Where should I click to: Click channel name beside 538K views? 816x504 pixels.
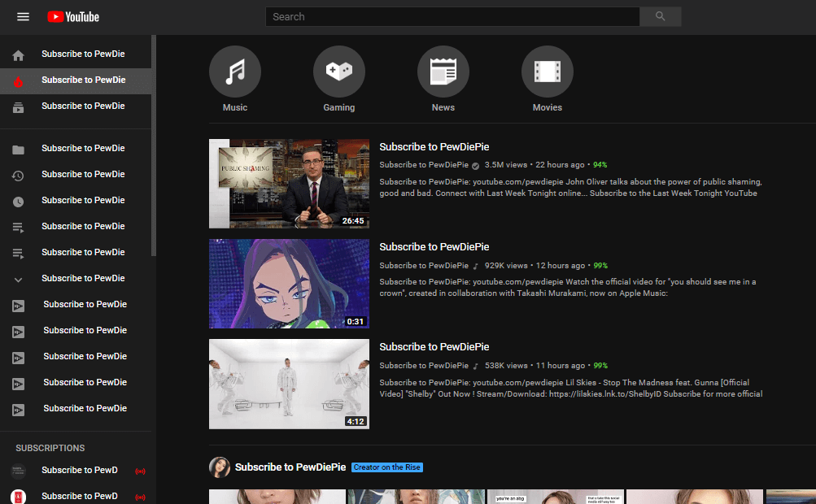[424, 366]
